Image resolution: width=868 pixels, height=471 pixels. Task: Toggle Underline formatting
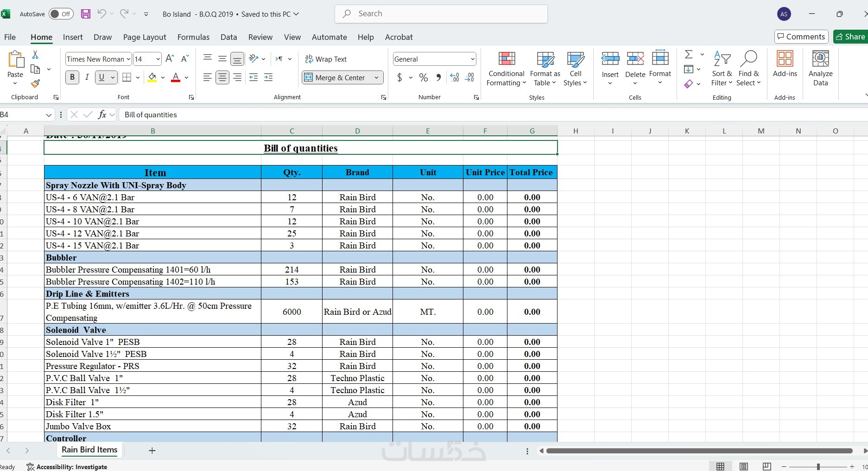(101, 77)
